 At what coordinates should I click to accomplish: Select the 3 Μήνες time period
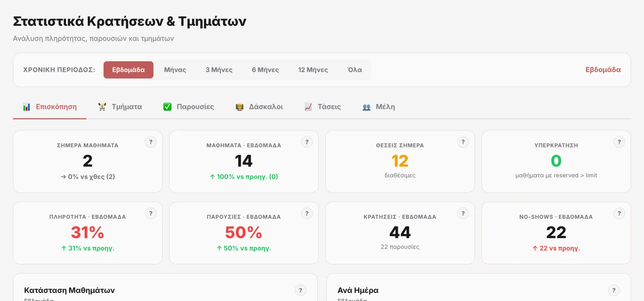pos(219,70)
